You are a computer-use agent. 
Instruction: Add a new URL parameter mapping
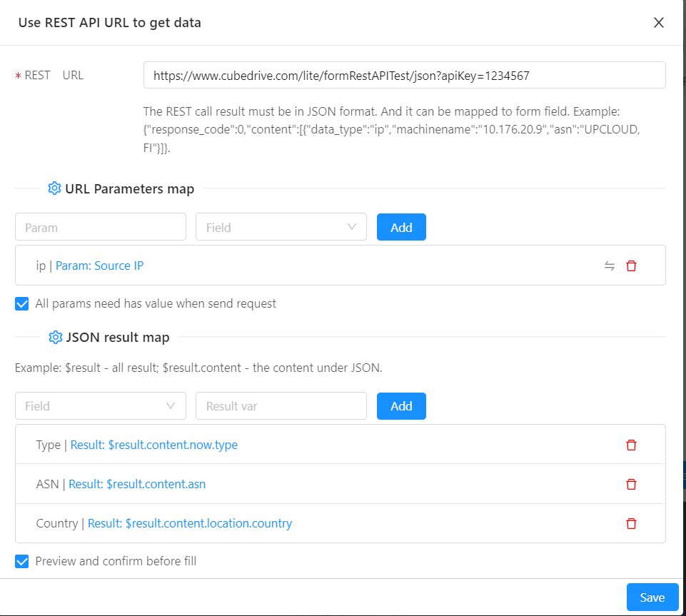tap(401, 227)
